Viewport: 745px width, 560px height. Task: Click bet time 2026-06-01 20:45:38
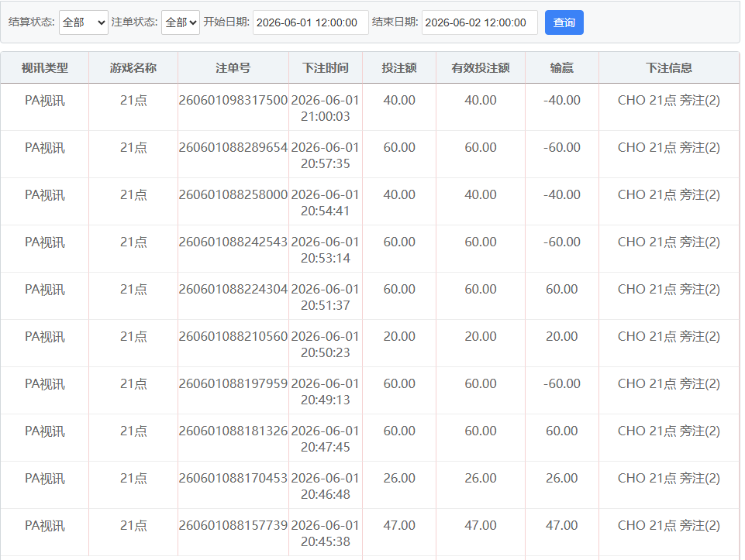coord(326,534)
